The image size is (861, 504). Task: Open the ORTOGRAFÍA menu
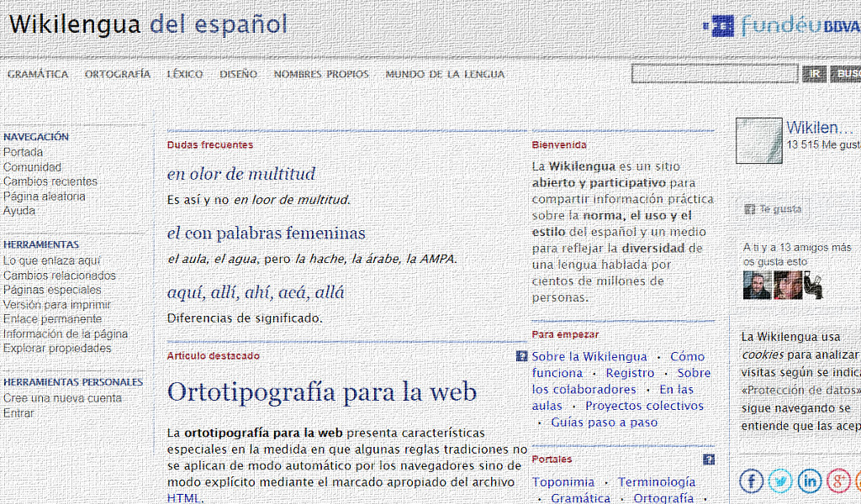click(118, 74)
